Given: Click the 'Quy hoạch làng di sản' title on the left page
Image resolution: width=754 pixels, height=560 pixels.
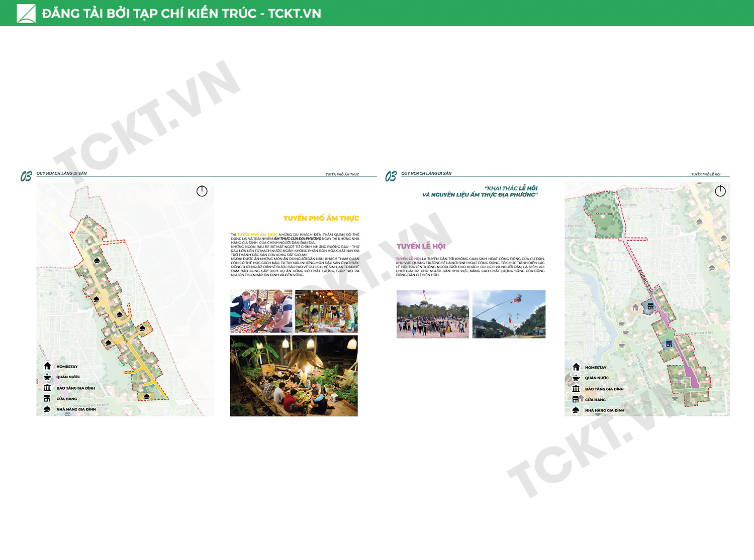Looking at the screenshot, I should point(61,173).
